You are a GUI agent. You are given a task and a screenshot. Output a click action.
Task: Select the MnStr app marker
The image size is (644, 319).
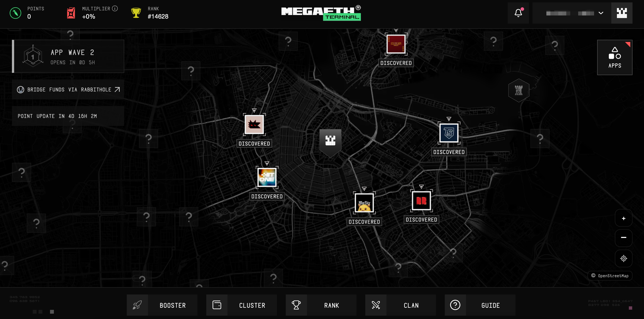pyautogui.click(x=364, y=203)
